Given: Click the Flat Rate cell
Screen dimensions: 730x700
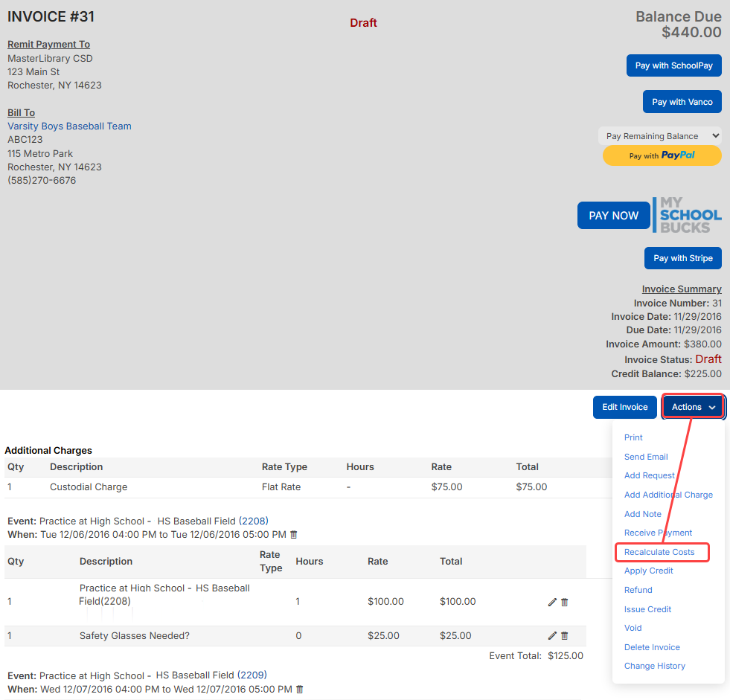Looking at the screenshot, I should point(281,487).
